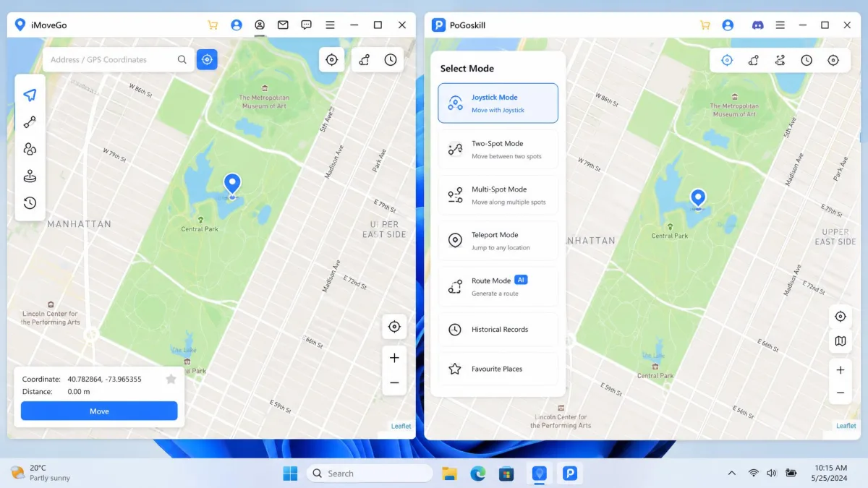
Task: Zoom out on the PoGoskill map
Action: [841, 393]
